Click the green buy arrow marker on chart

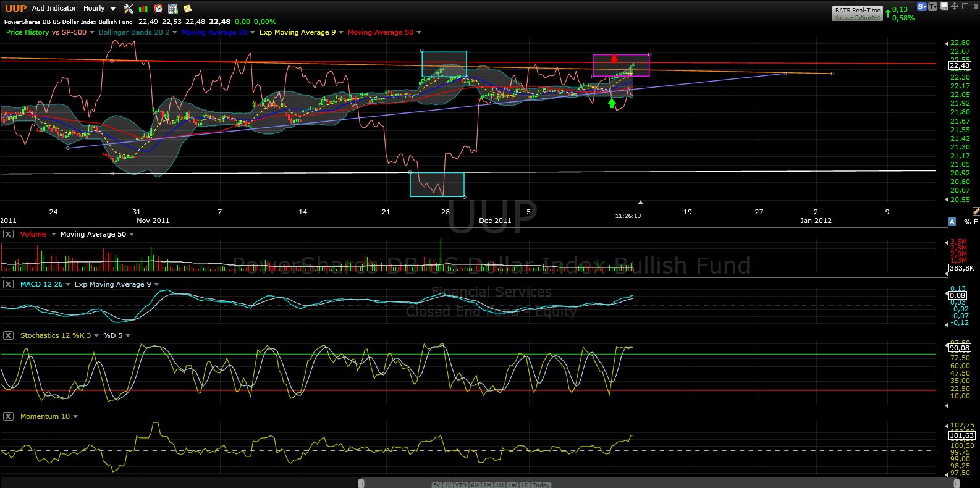[612, 103]
